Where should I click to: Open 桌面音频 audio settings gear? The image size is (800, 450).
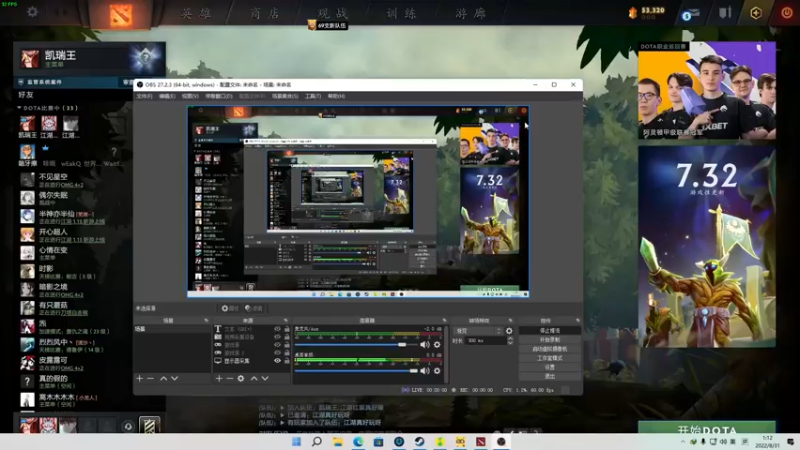(437, 370)
